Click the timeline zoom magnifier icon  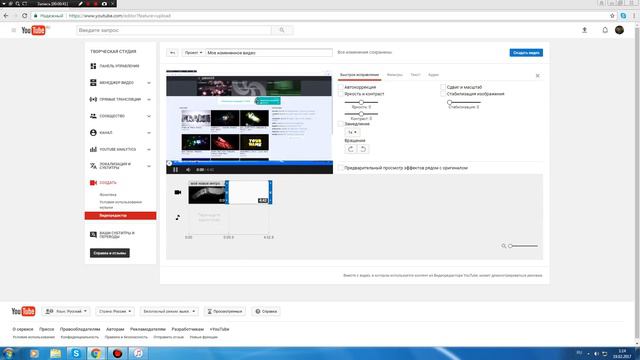point(504,246)
